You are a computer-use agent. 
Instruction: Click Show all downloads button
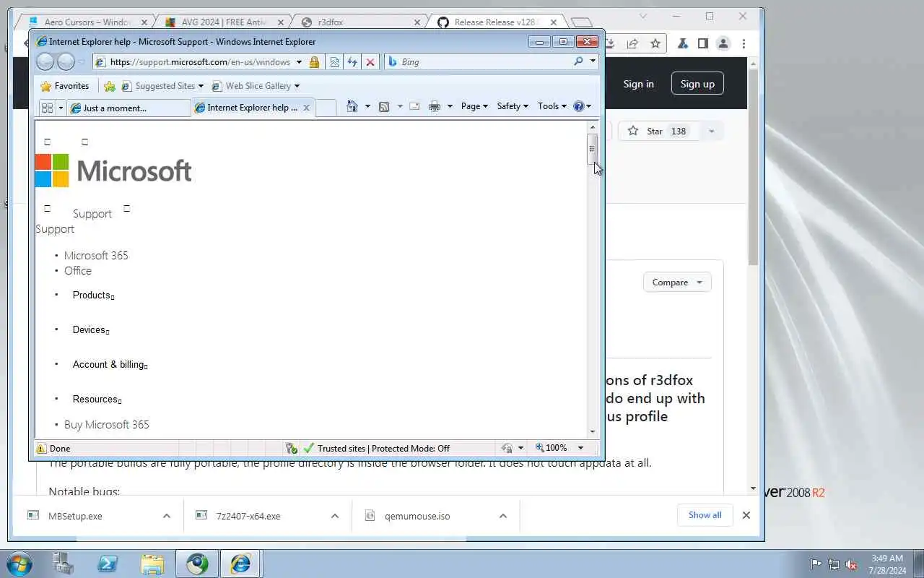click(x=705, y=515)
